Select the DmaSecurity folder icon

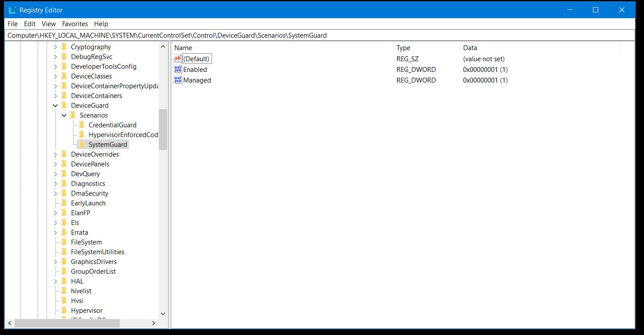[x=64, y=193]
